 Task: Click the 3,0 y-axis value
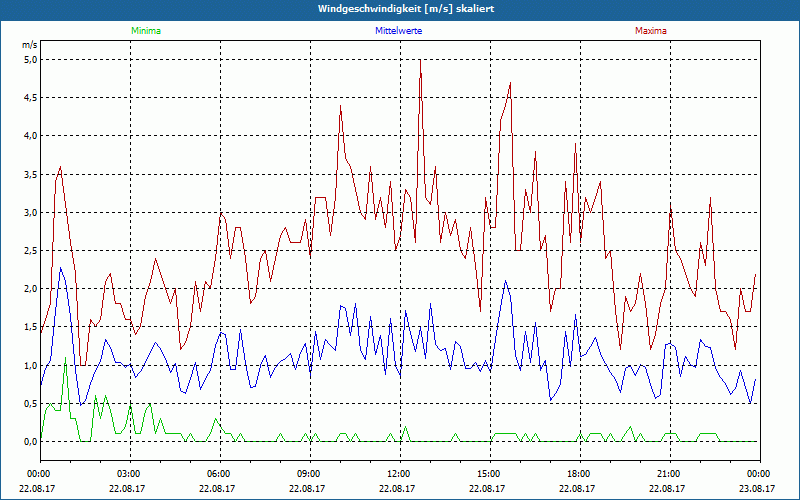click(31, 213)
